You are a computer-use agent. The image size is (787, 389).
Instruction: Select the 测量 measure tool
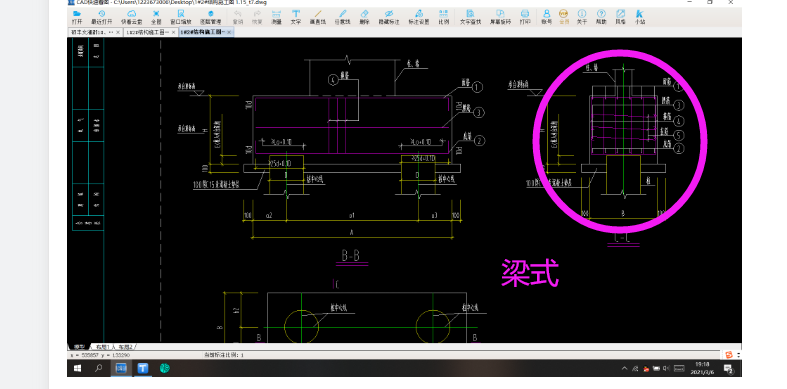276,17
